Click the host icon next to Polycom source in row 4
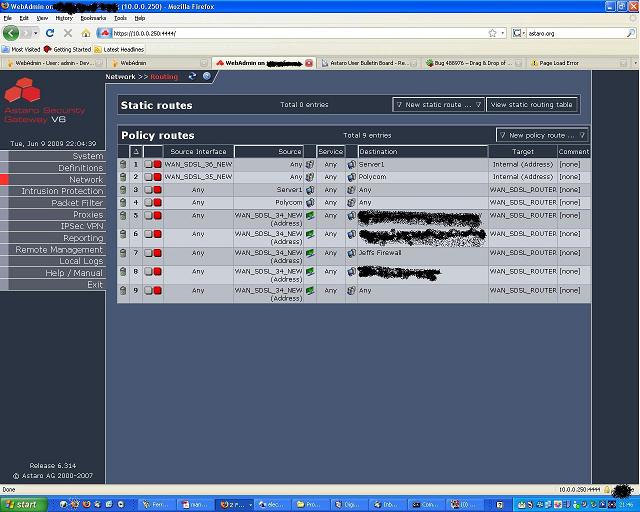Screen dimensions: 640x512 point(310,202)
